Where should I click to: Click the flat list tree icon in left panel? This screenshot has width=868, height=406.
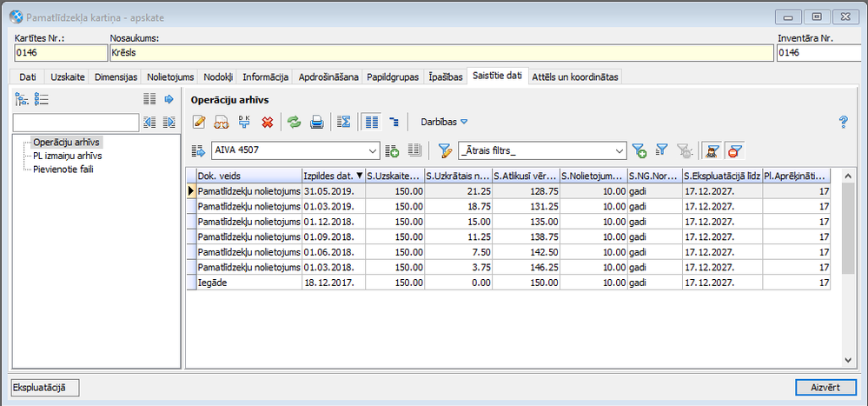tap(42, 100)
